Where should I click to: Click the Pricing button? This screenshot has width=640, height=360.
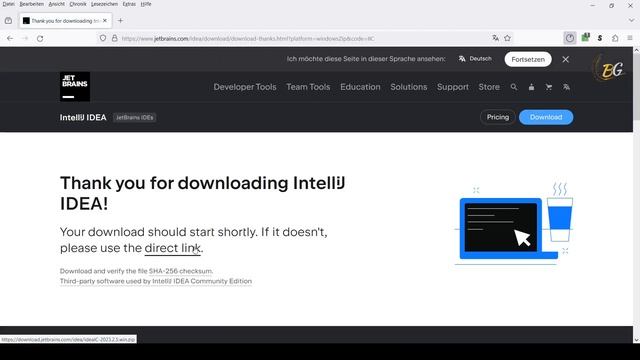498,117
